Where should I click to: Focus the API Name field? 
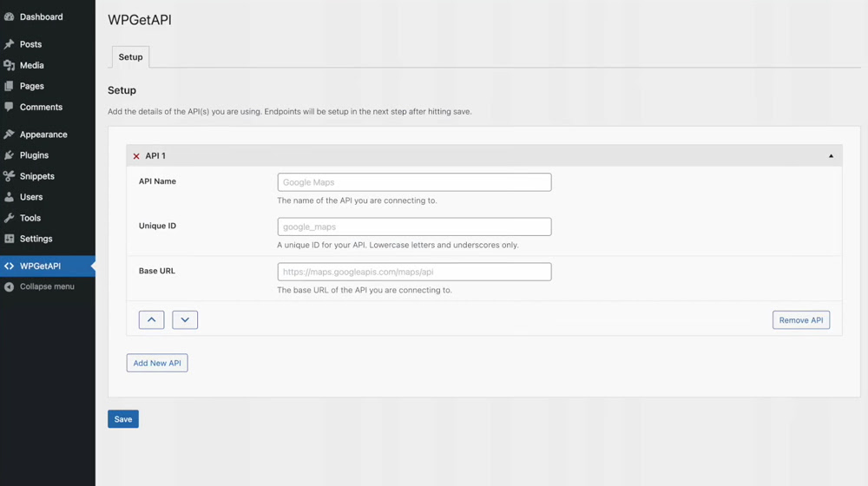tap(414, 182)
